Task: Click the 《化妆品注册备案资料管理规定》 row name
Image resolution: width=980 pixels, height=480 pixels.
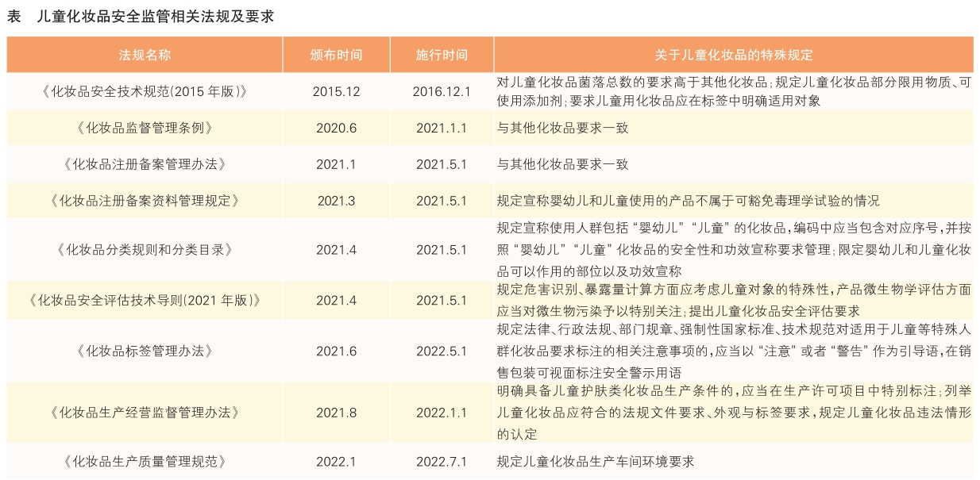Action: (145, 201)
